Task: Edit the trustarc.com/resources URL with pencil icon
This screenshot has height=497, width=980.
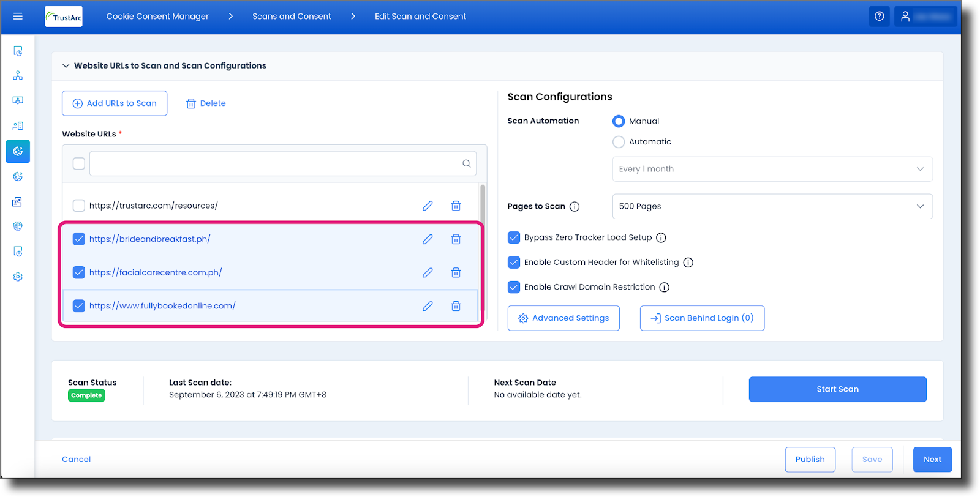Action: 428,206
